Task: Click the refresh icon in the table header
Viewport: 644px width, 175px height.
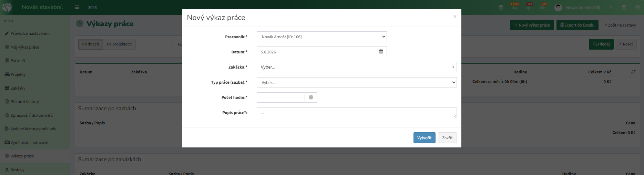Action: coord(633,72)
